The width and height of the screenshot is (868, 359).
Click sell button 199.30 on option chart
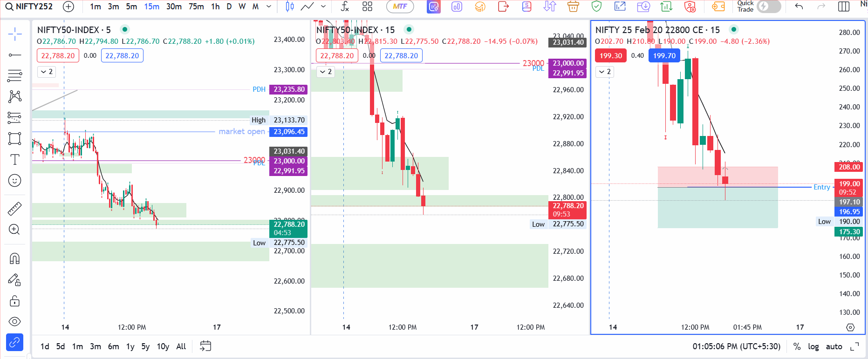tap(611, 56)
